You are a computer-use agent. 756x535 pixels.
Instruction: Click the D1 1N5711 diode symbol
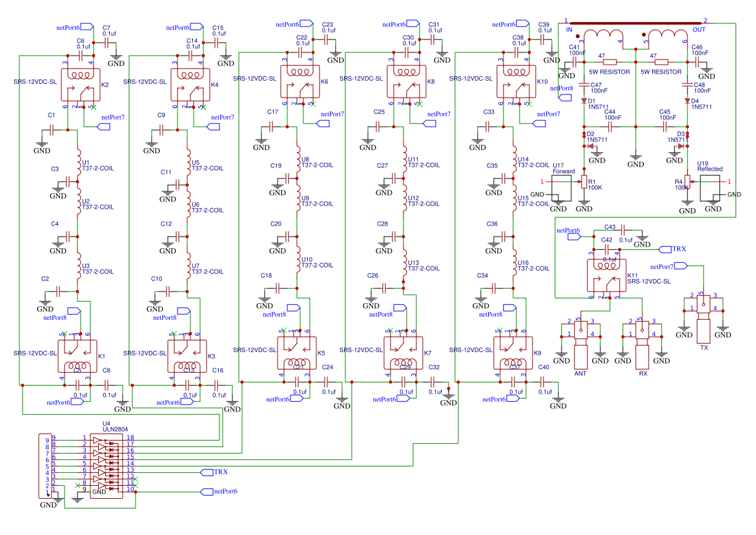[x=584, y=101]
